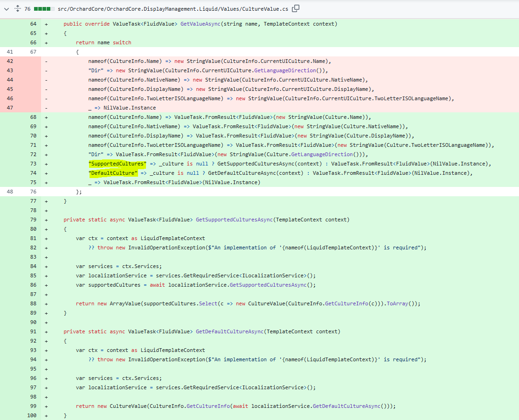Click the highlighted "DefaultCulture" string

point(112,173)
